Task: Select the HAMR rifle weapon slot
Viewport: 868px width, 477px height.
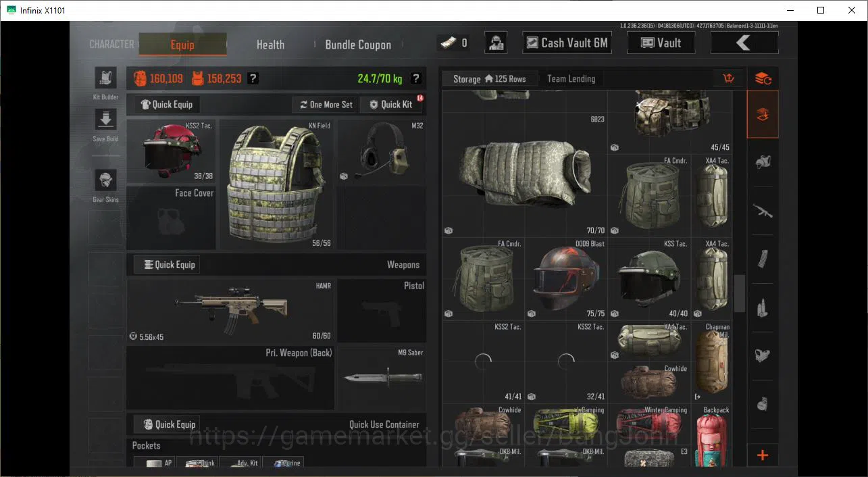Action: pos(230,311)
